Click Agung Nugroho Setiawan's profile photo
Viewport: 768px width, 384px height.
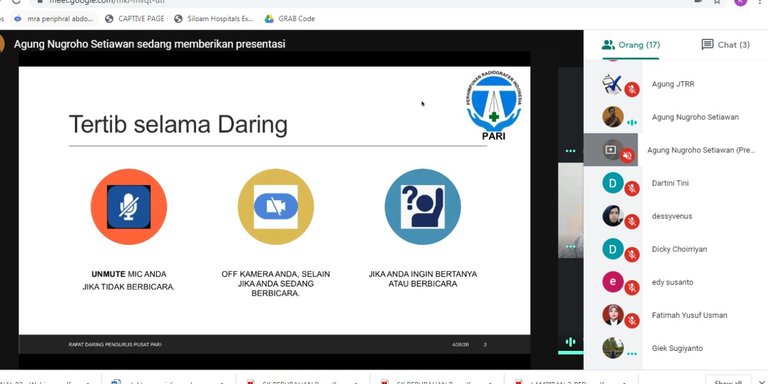click(x=613, y=117)
